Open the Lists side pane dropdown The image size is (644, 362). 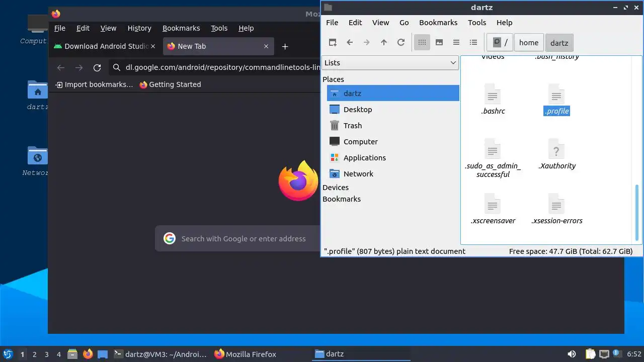pos(390,63)
